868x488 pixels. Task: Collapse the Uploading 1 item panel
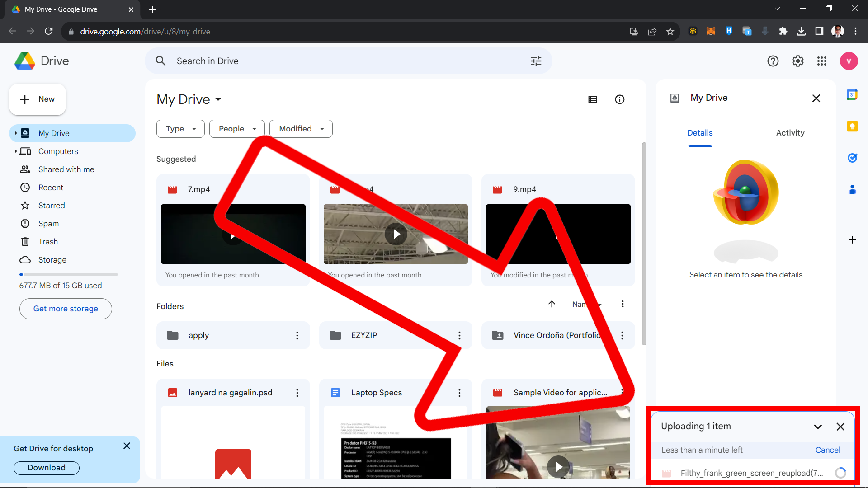(818, 426)
